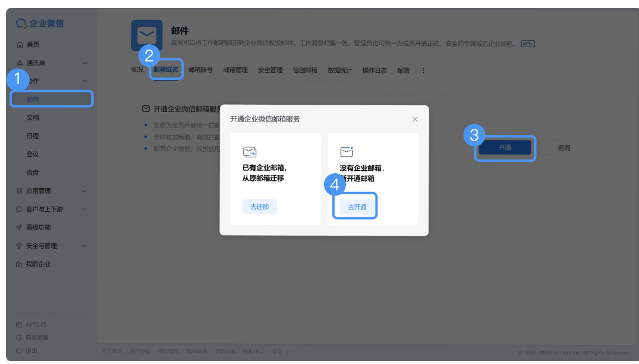Image resolution: width=639 pixels, height=364 pixels.
Task: Switch to the 概况 tab
Action: tap(137, 69)
